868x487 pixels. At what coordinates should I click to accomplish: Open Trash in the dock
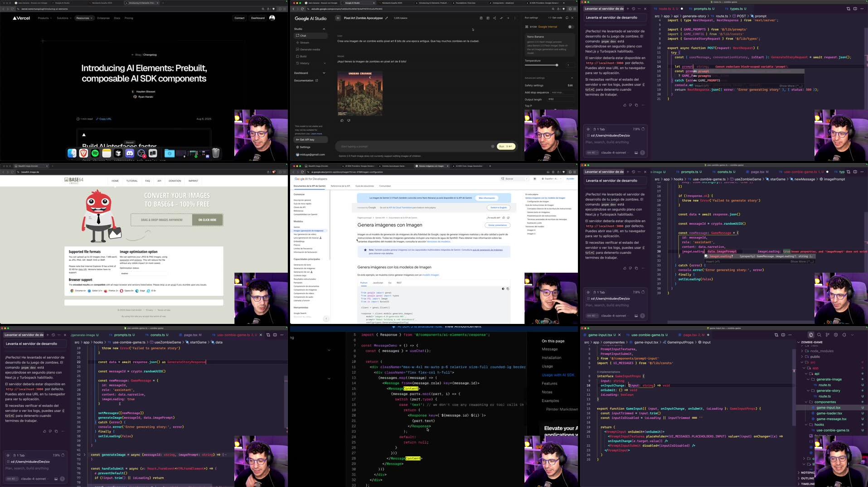[x=216, y=154]
